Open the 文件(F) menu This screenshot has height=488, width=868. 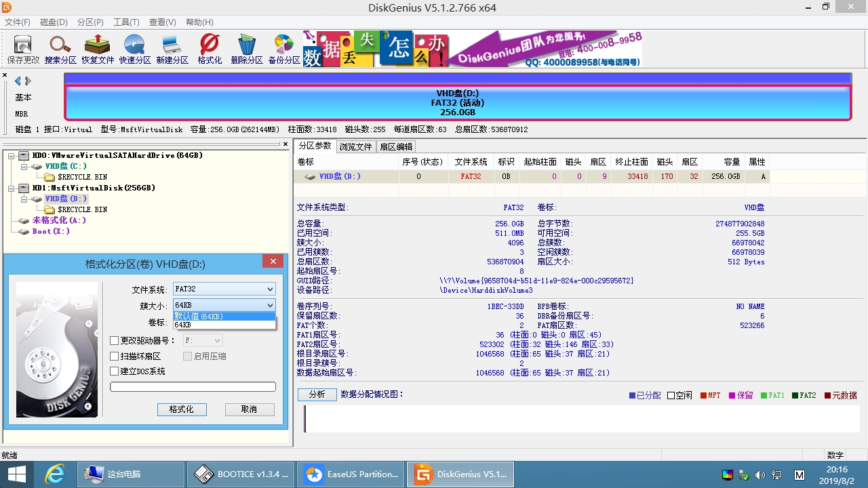coord(18,22)
